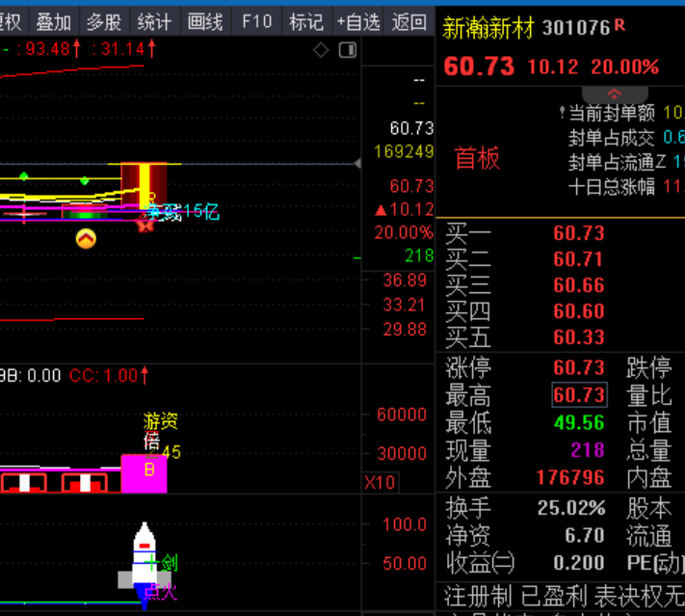Click the green 剑 label beside the rocket
Screen dimensions: 685x616
click(169, 563)
